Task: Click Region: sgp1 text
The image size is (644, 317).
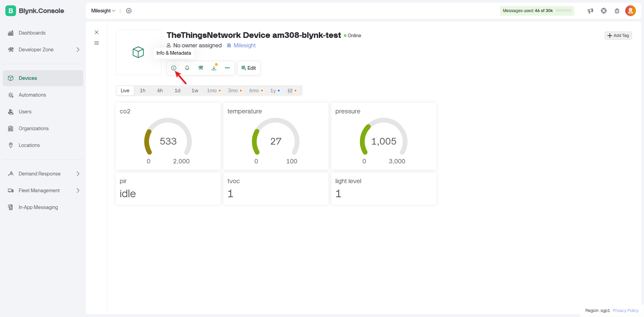Action: [x=597, y=311]
